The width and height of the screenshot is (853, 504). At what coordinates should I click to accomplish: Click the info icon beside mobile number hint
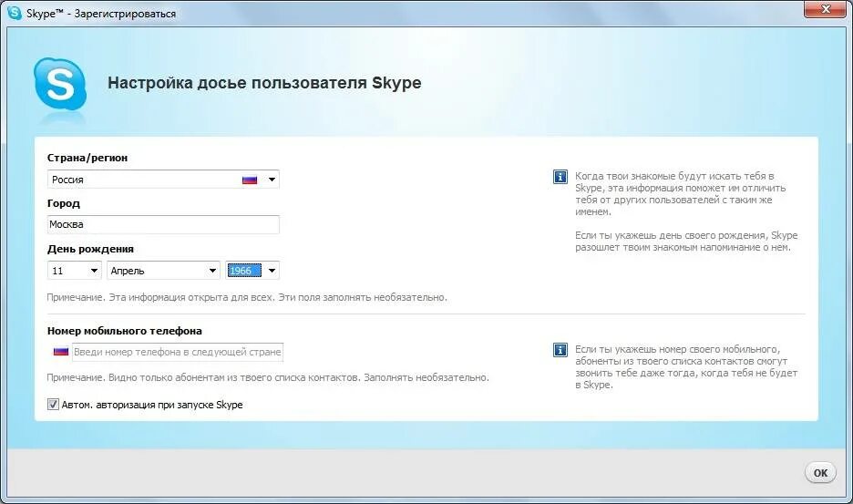560,349
